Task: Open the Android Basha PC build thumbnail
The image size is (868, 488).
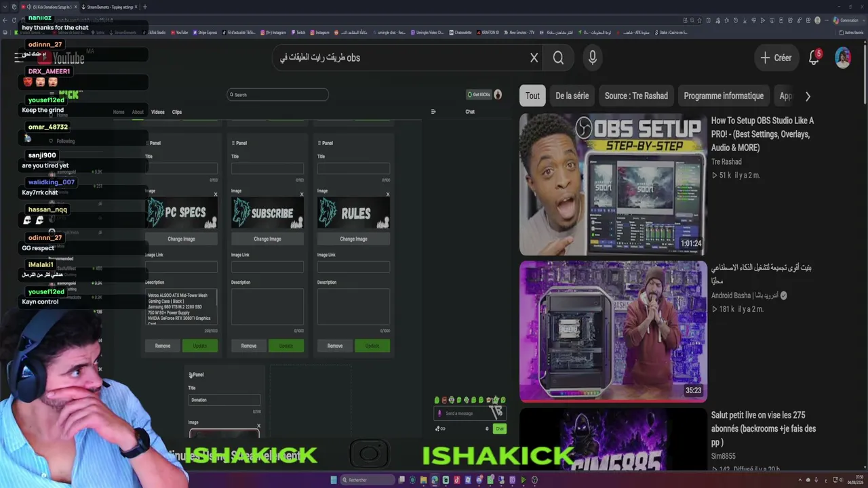Action: click(x=613, y=331)
